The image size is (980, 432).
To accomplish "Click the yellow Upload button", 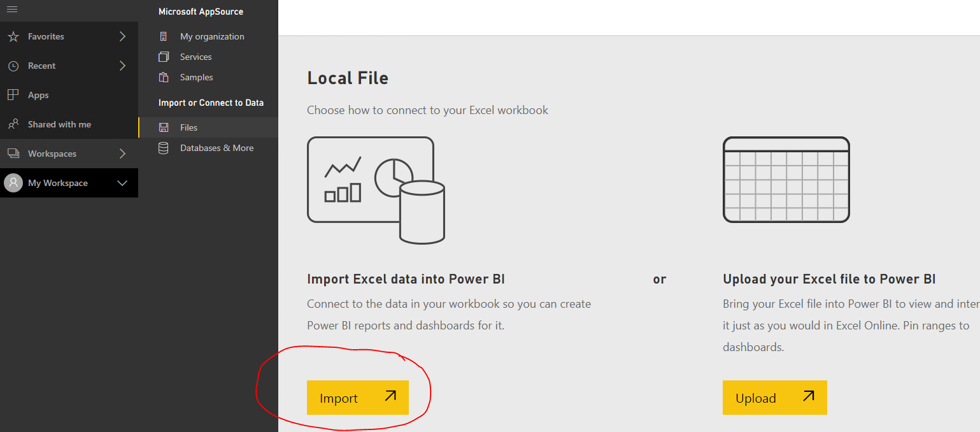I will click(x=775, y=398).
